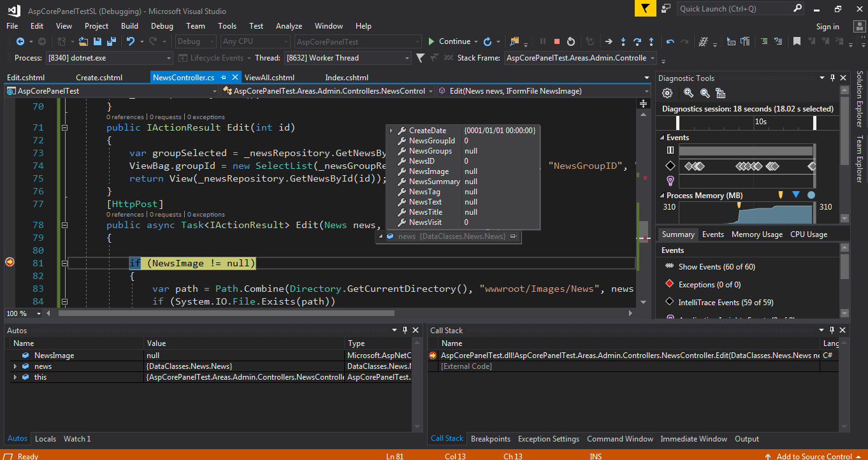
Task: Click the Step Into arrow icon
Action: 623,41
